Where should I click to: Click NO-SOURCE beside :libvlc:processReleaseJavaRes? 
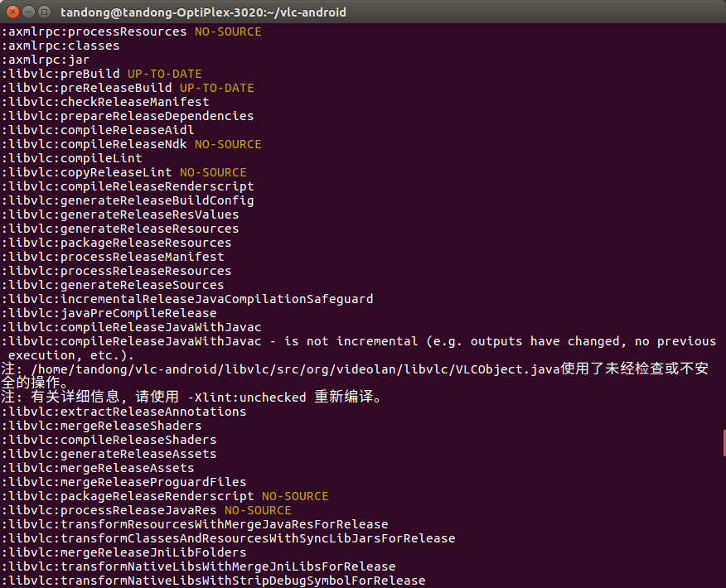(258, 510)
